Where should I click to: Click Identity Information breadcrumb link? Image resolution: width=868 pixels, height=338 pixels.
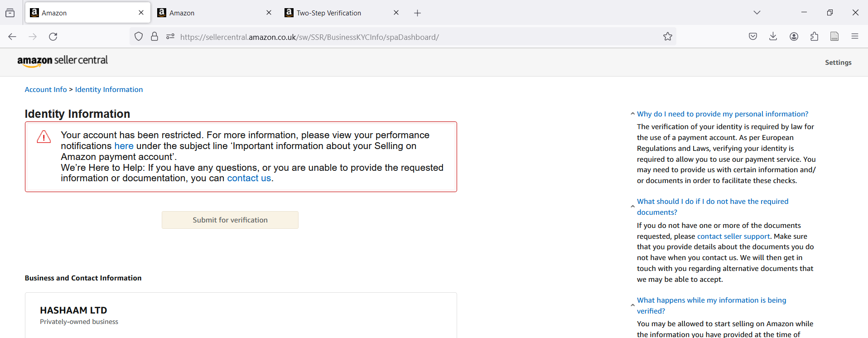109,90
